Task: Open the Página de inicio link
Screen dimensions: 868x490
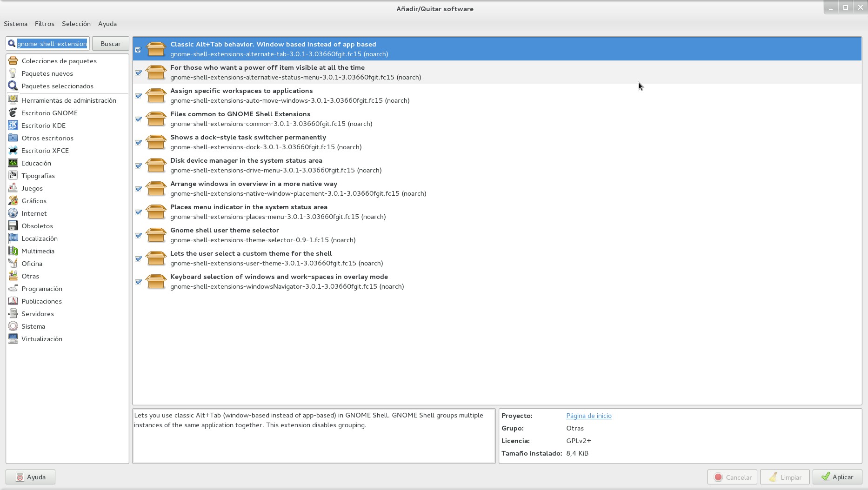Action: tap(589, 416)
